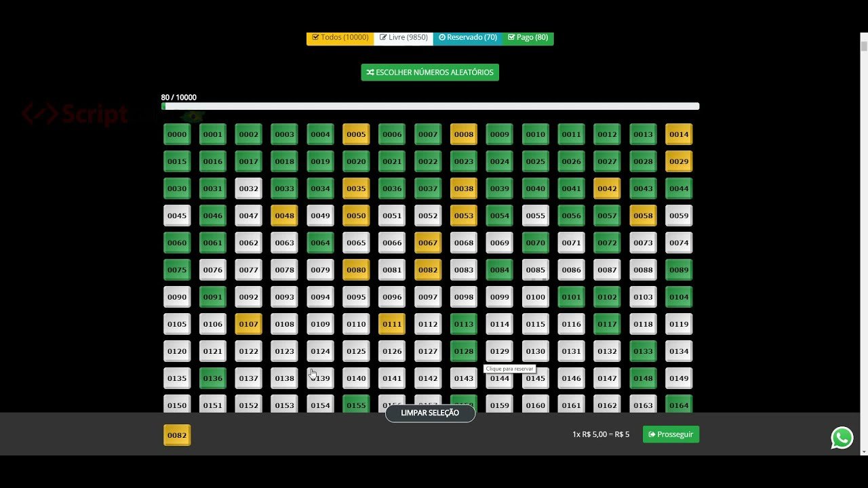Screen dimensions: 868x488
Task: Click yellow number 0014
Action: point(679,134)
